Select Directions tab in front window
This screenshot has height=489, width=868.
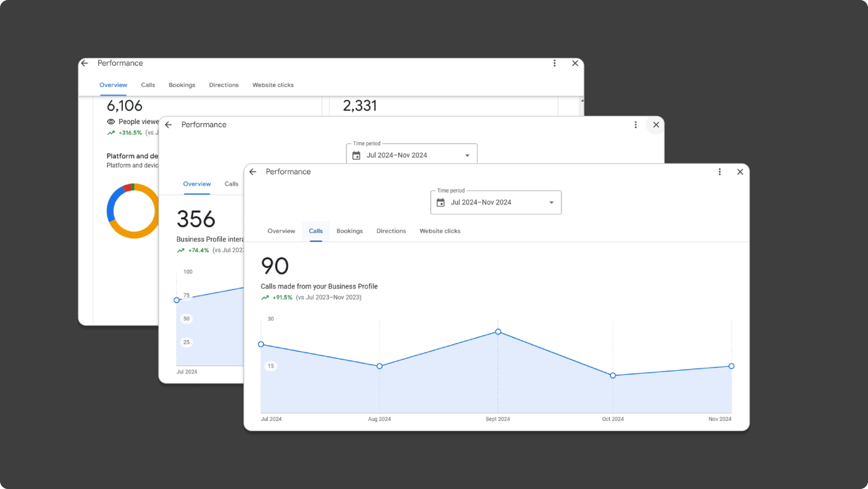click(391, 231)
